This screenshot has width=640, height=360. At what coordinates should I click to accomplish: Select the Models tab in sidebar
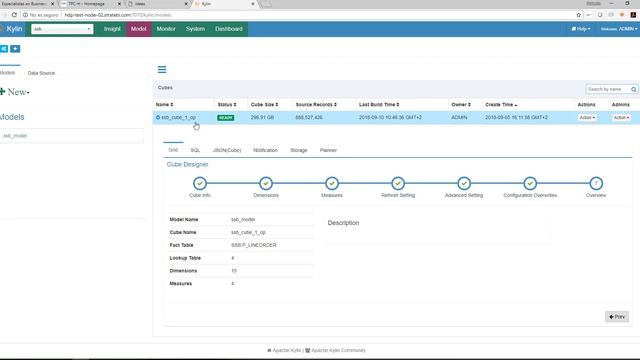[x=8, y=73]
